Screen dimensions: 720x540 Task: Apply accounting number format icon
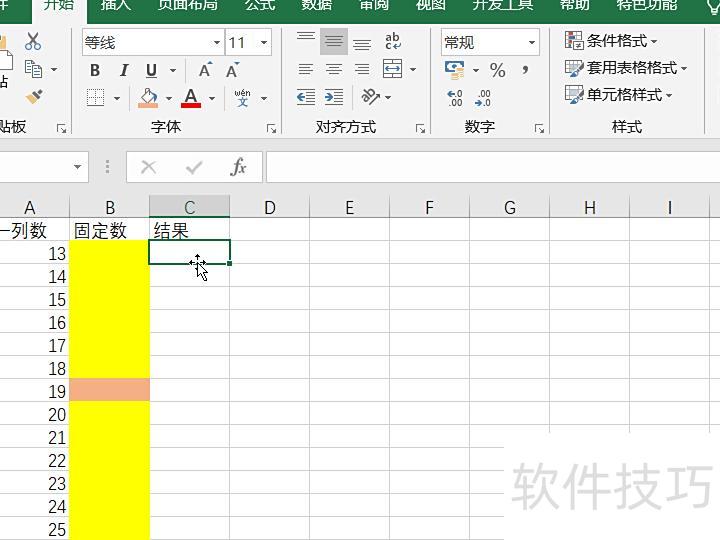(455, 69)
